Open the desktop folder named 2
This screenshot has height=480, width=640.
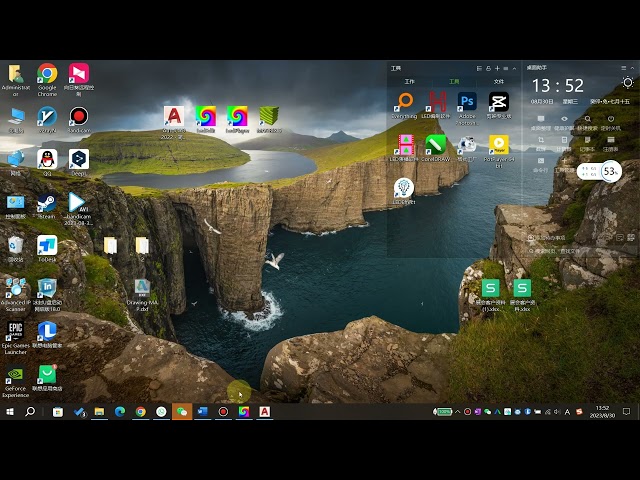(x=142, y=245)
